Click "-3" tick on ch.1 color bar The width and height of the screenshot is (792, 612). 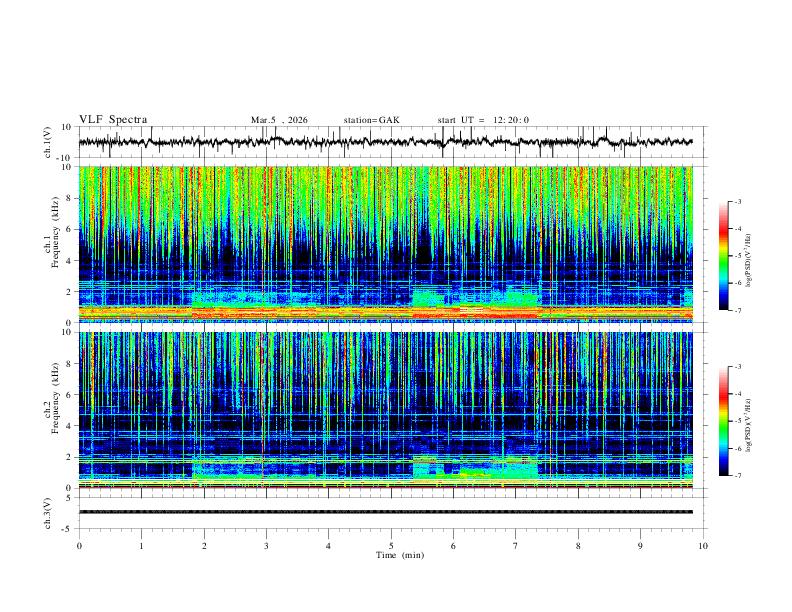click(737, 201)
